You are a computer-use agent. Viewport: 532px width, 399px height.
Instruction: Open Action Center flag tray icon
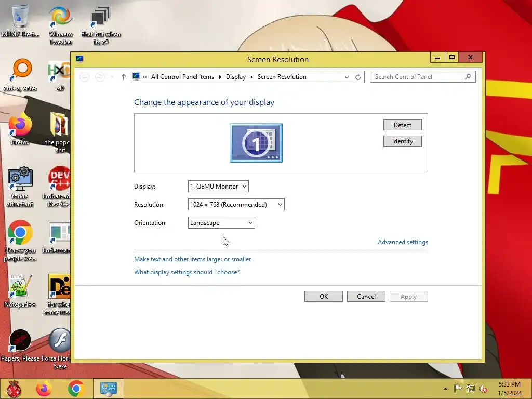point(458,389)
